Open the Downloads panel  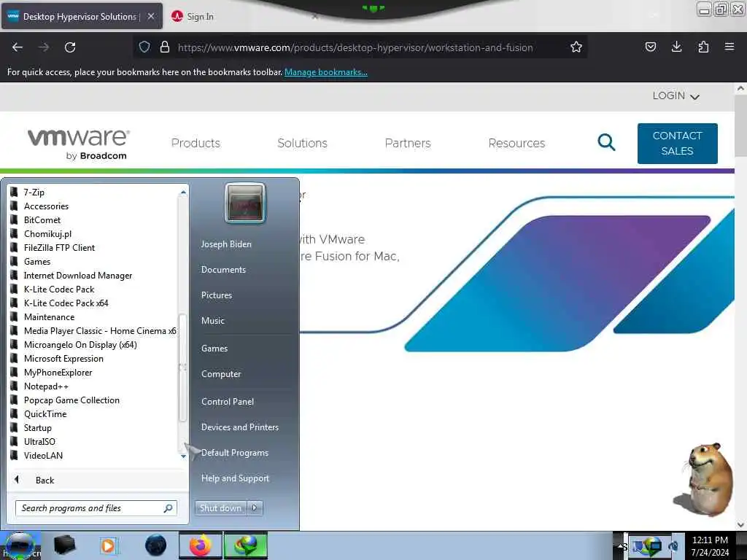coord(676,47)
